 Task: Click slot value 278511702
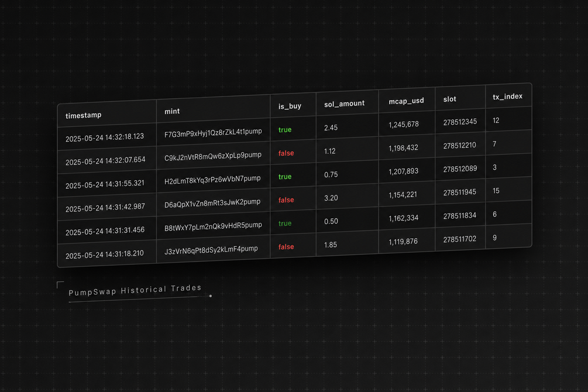[459, 239]
